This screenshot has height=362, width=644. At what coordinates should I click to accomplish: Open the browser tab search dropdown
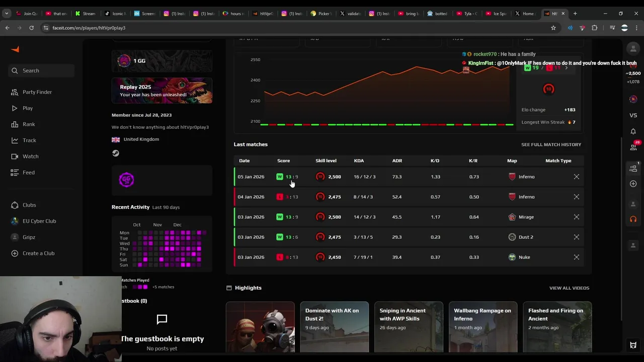7,14
